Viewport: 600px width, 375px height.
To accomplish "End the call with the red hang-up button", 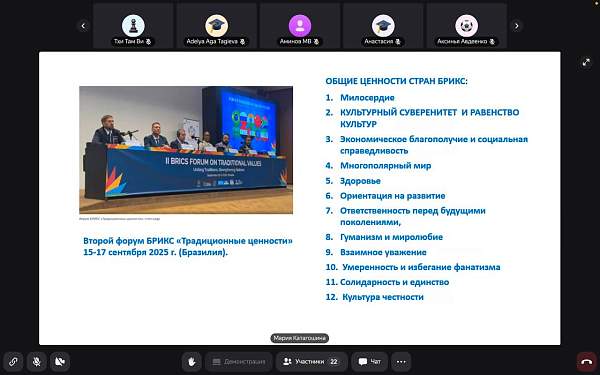I will [x=587, y=362].
